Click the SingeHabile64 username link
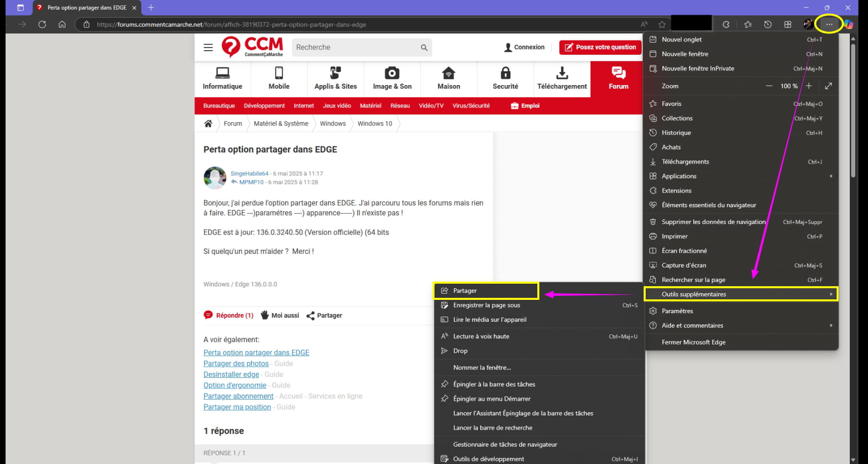The height and width of the screenshot is (464, 868). 249,173
